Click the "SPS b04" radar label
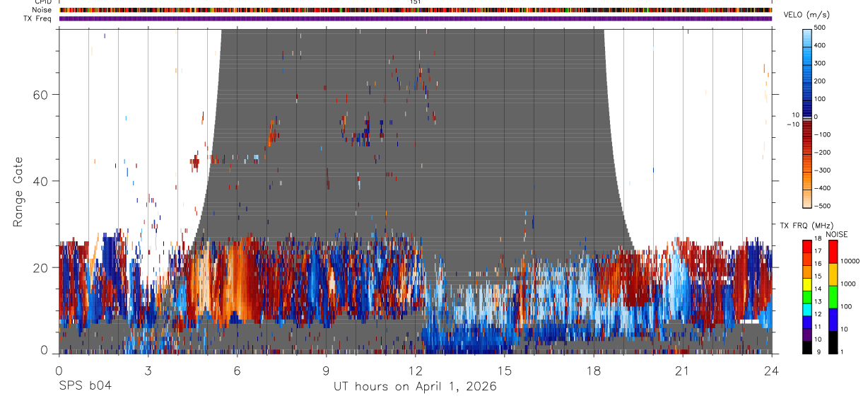The image size is (868, 401). 85,386
